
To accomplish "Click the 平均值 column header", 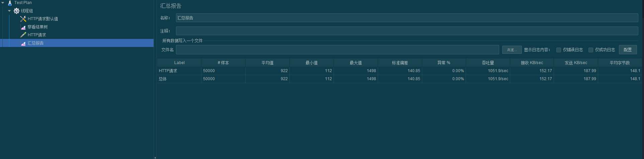I will click(267, 63).
